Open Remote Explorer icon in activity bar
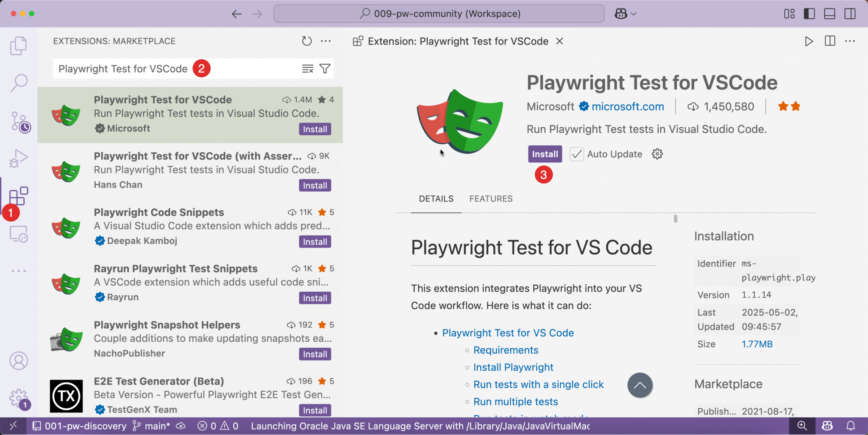 point(19,234)
